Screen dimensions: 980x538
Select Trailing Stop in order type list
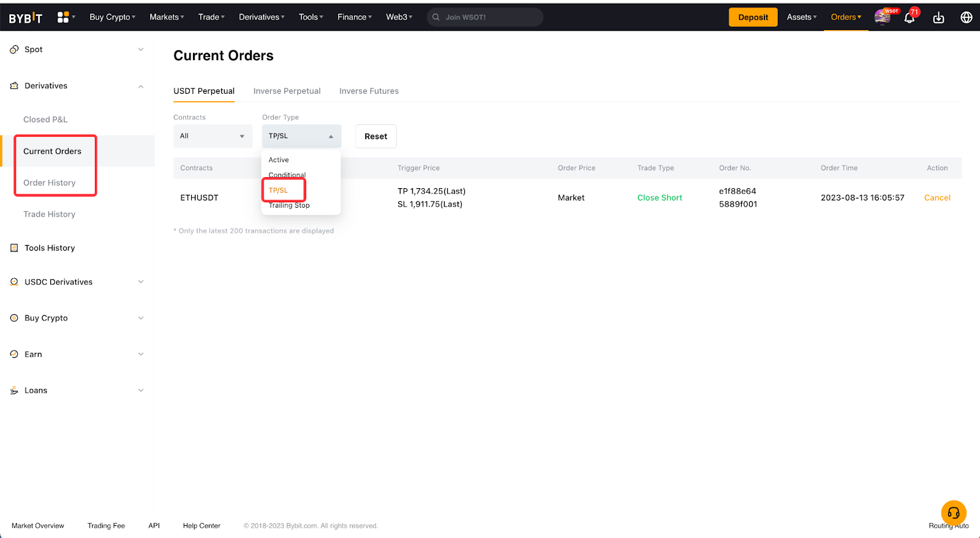[289, 206]
